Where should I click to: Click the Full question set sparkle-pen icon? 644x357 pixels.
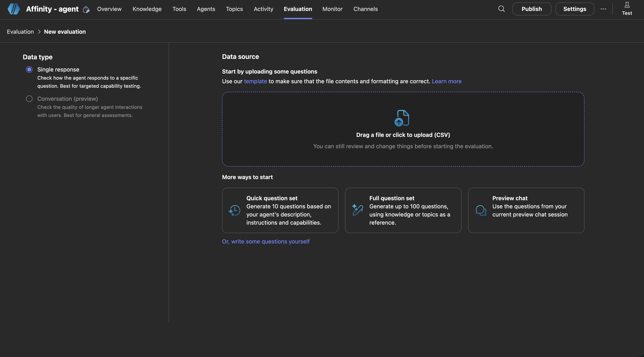pyautogui.click(x=357, y=210)
